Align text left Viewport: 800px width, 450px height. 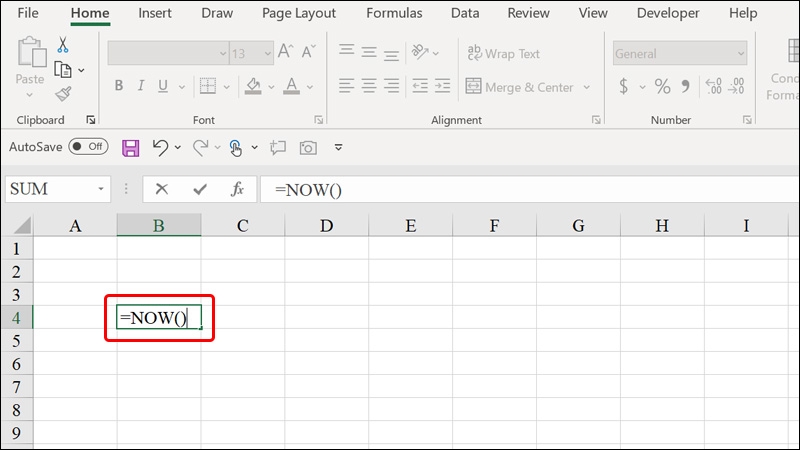click(x=346, y=86)
